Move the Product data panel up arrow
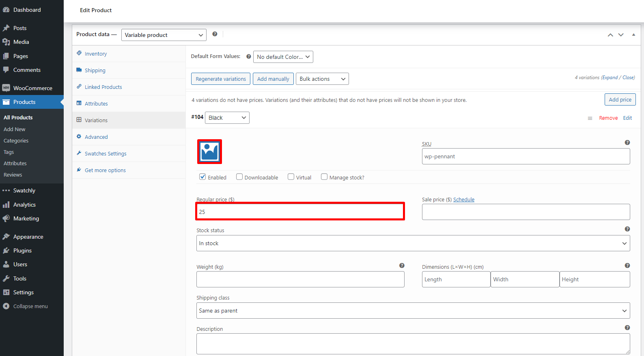Image resolution: width=644 pixels, height=356 pixels. (x=610, y=35)
